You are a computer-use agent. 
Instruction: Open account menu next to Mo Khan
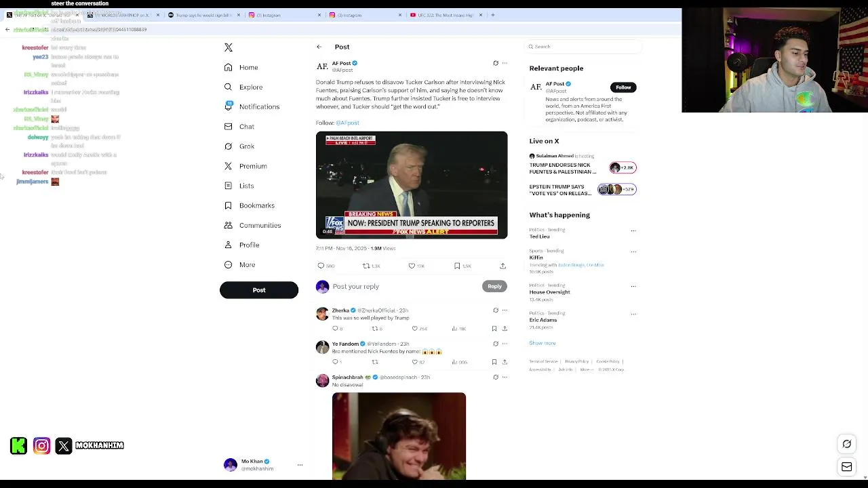[300, 465]
